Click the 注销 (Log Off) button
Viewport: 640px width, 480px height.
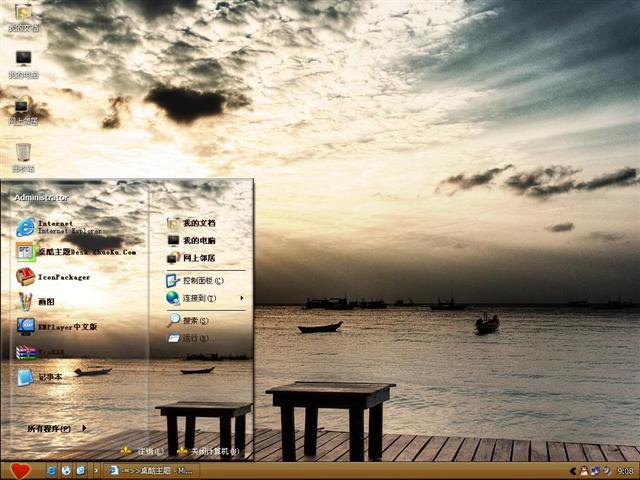143,451
